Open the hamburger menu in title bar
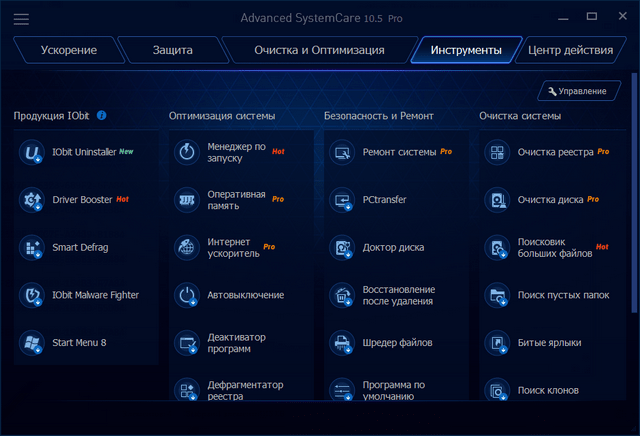The image size is (640, 436). coord(21,19)
